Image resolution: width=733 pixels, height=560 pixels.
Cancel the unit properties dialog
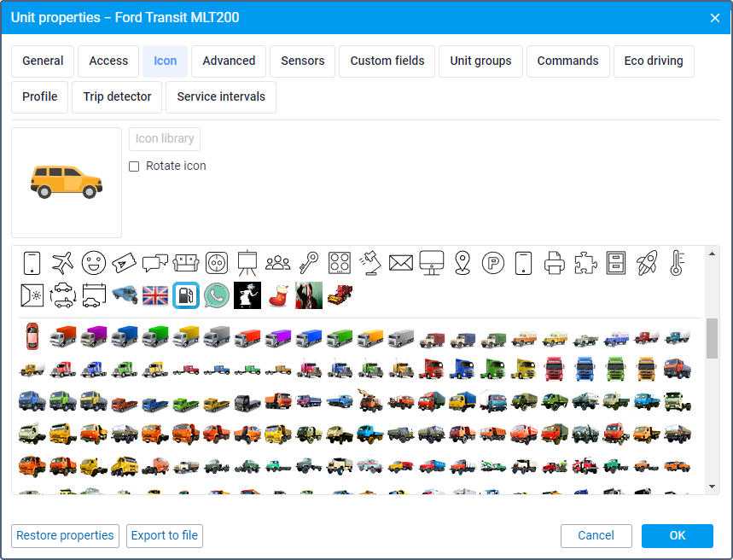coord(596,536)
